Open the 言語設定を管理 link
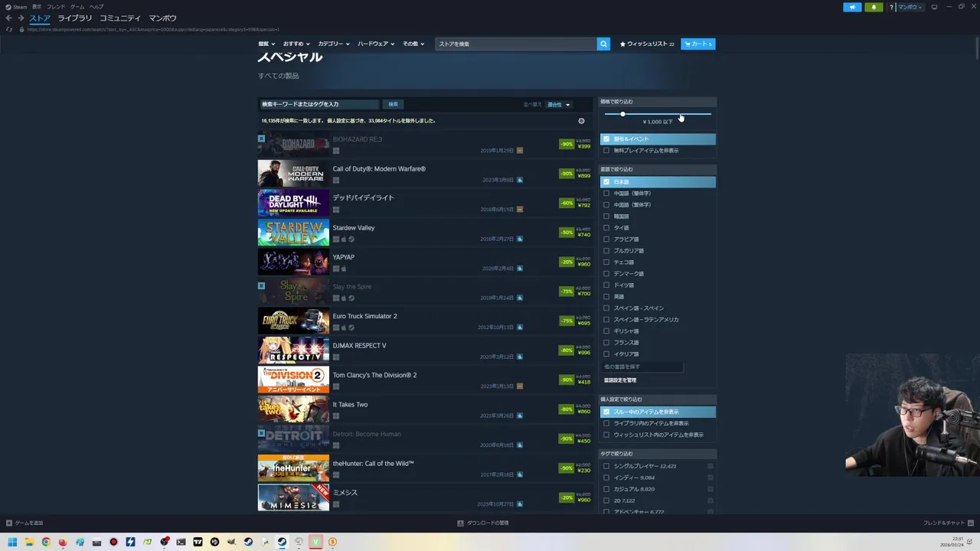The width and height of the screenshot is (980, 551). click(x=620, y=380)
